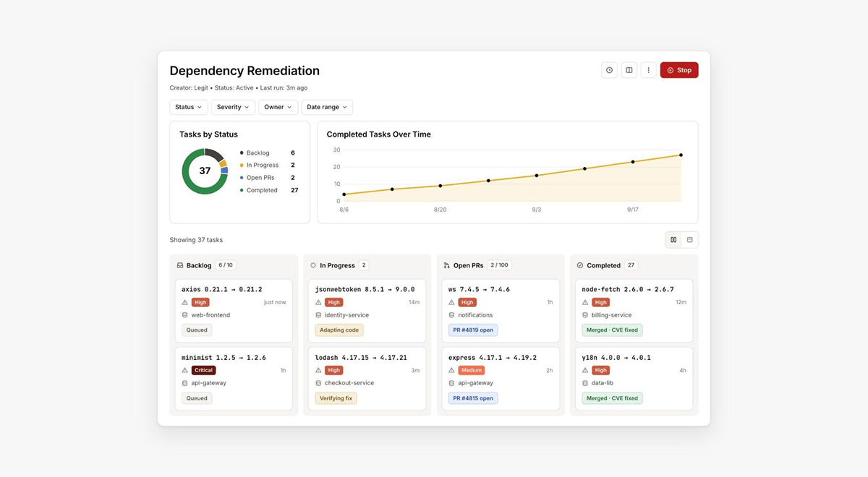The image size is (868, 477).
Task: Click warning icon on minimist card
Action: pyautogui.click(x=185, y=370)
